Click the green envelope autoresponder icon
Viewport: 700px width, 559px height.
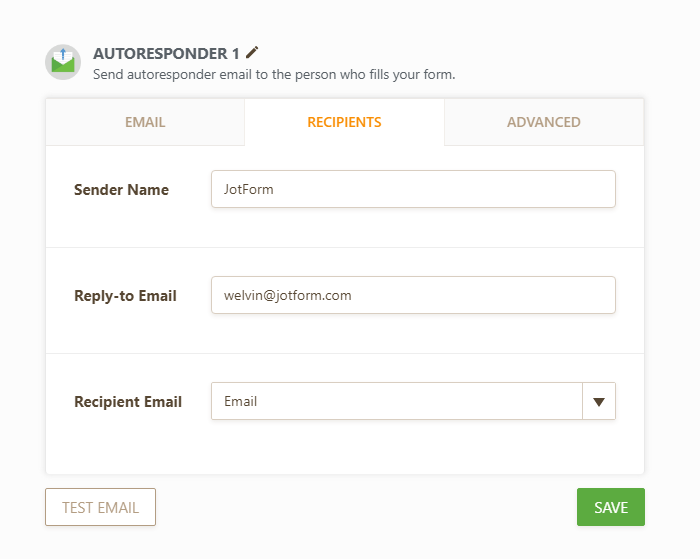(63, 62)
